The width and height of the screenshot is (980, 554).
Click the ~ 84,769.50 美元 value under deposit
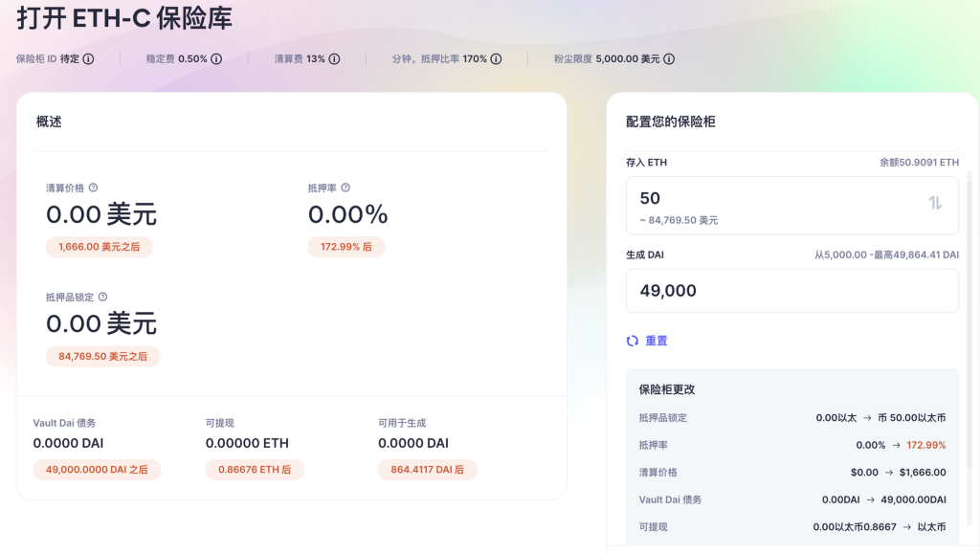coord(679,220)
